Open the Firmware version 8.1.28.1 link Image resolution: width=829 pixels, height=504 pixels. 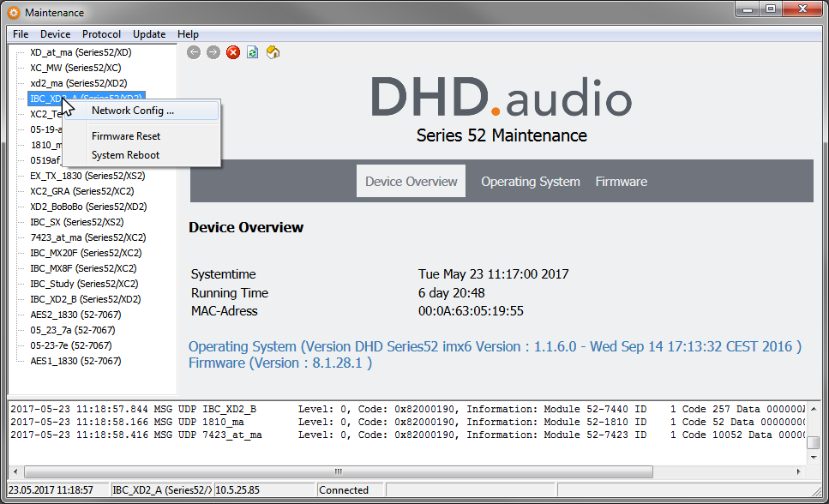280,363
